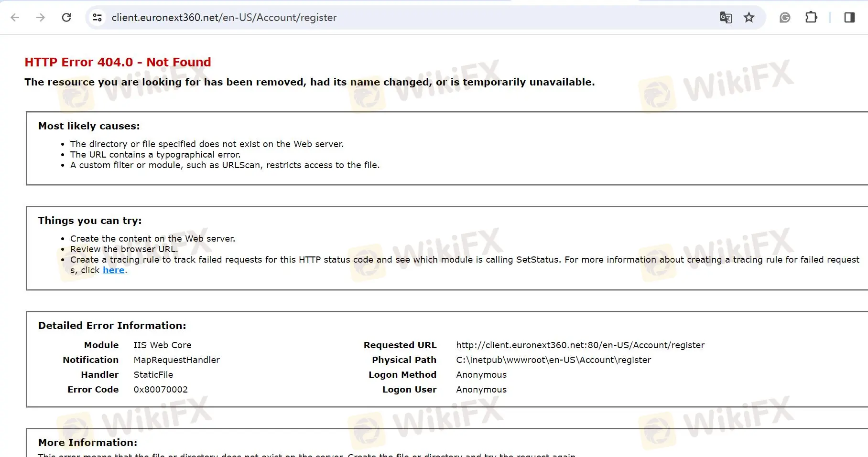The image size is (868, 457).
Task: Open the circular extension icon beside Extensions
Action: click(785, 18)
